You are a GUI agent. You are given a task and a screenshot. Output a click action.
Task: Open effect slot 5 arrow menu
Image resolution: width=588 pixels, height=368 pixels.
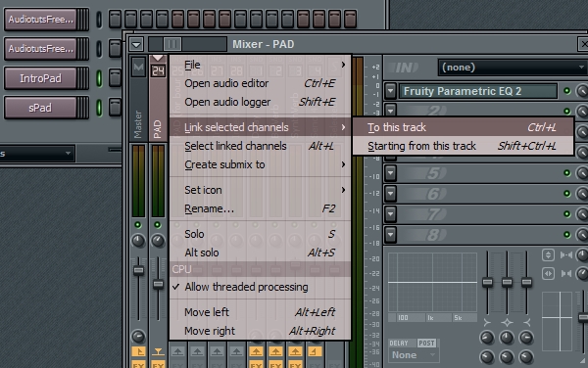coord(390,173)
